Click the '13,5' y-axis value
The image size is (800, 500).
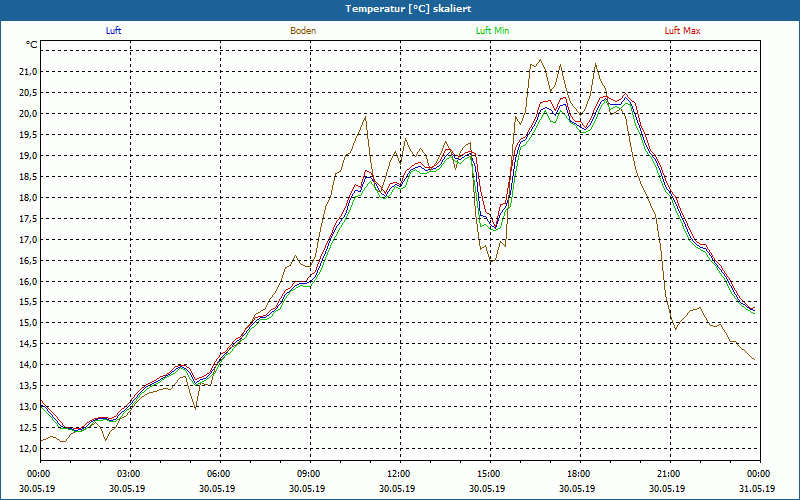point(28,386)
